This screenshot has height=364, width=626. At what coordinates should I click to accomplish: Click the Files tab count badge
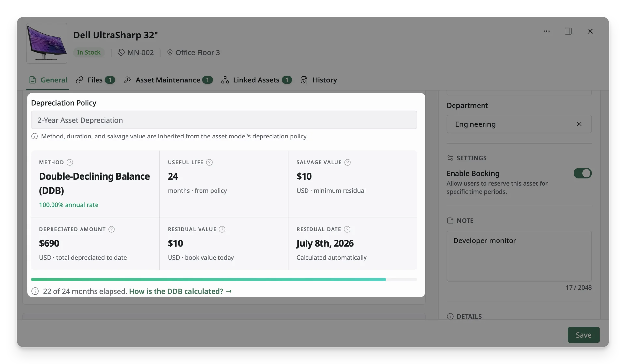click(110, 80)
